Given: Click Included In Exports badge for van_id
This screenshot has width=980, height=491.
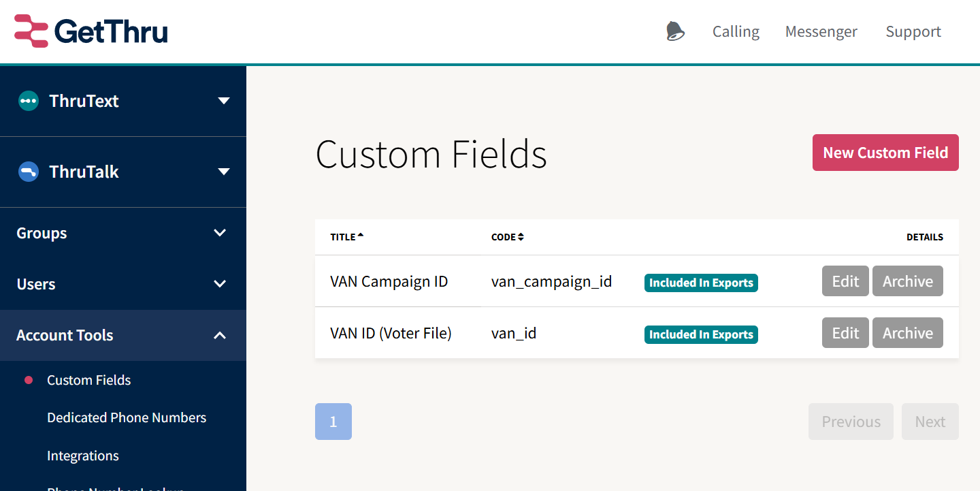Looking at the screenshot, I should [701, 334].
